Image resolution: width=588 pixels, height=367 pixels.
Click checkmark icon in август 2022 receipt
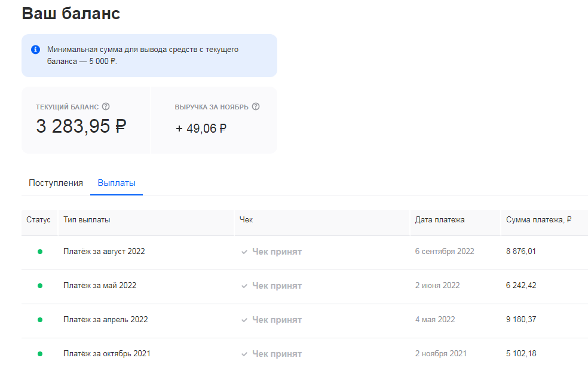point(244,252)
